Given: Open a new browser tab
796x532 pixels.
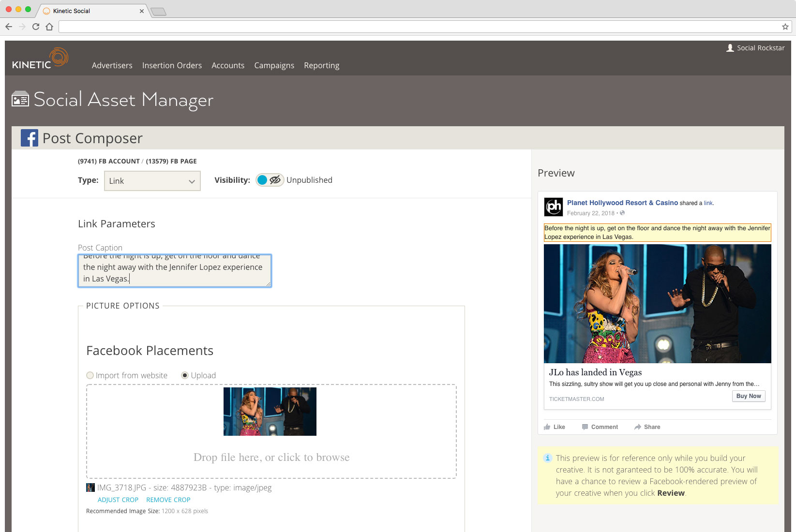Looking at the screenshot, I should pos(158,12).
